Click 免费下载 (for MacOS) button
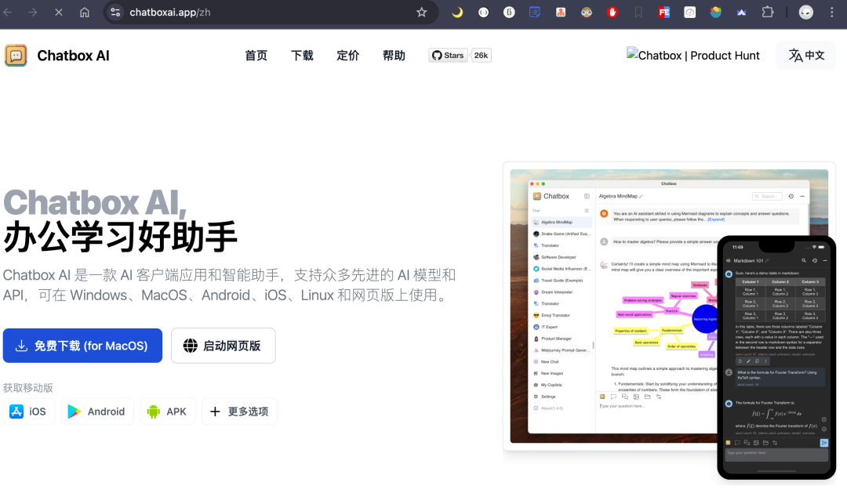The image size is (847, 504). coord(82,346)
